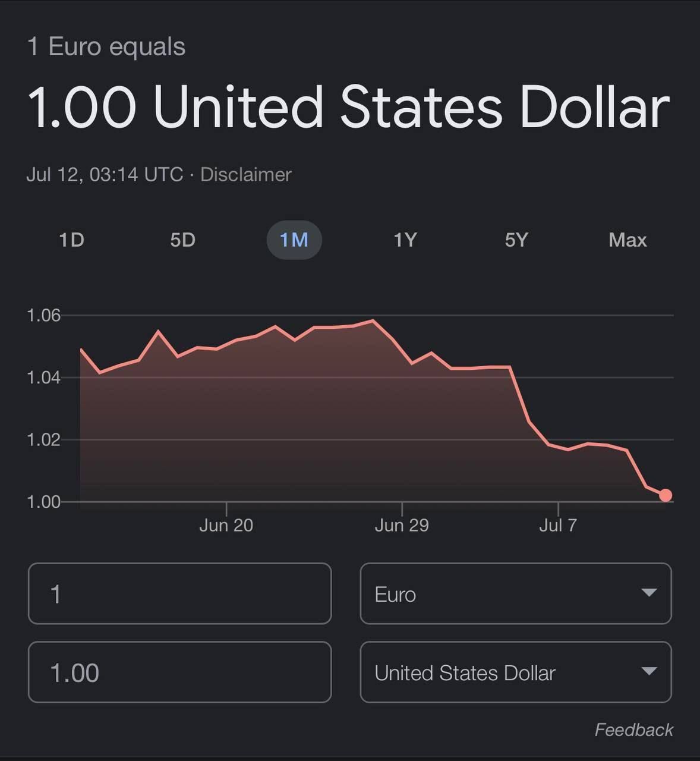Select the 5D time range tab
Viewport: 700px width, 761px height.
(182, 240)
